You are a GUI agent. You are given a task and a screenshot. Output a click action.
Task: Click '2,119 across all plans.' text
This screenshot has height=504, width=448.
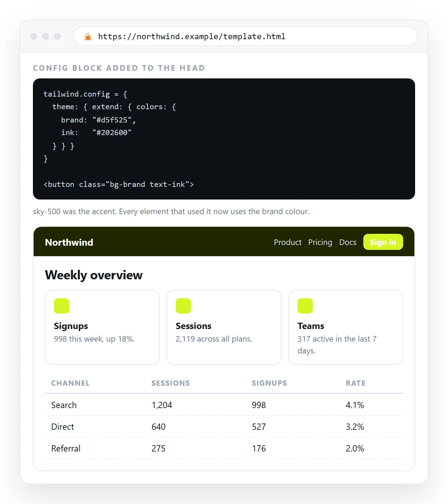click(214, 339)
